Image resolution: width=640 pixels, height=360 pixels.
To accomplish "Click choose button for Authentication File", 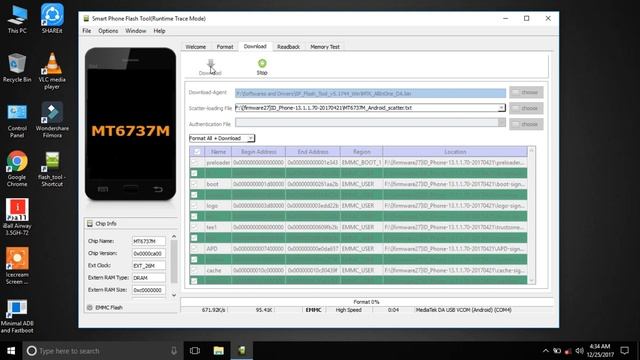I will (x=526, y=124).
